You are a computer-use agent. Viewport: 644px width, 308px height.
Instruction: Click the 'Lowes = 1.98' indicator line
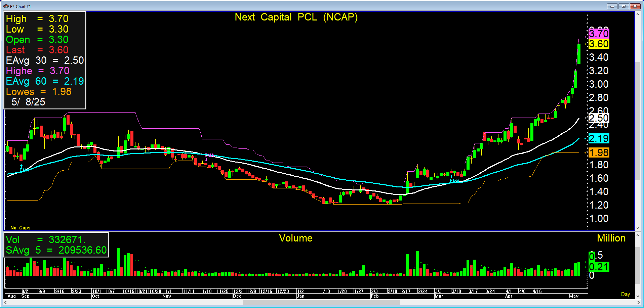point(39,91)
